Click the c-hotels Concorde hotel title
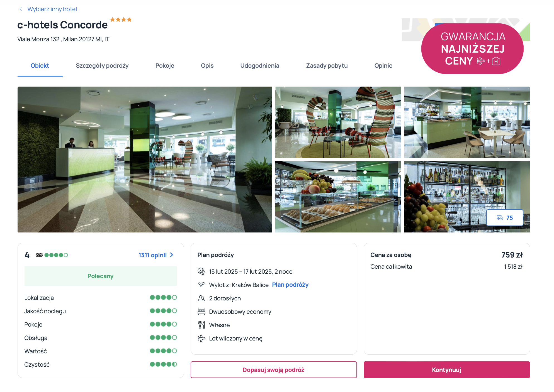The width and height of the screenshot is (554, 392). [x=62, y=25]
